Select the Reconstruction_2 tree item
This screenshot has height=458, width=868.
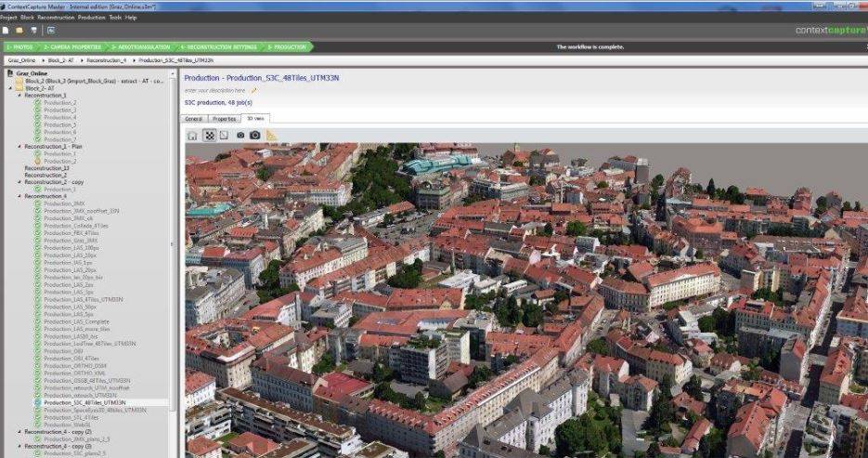click(45, 175)
